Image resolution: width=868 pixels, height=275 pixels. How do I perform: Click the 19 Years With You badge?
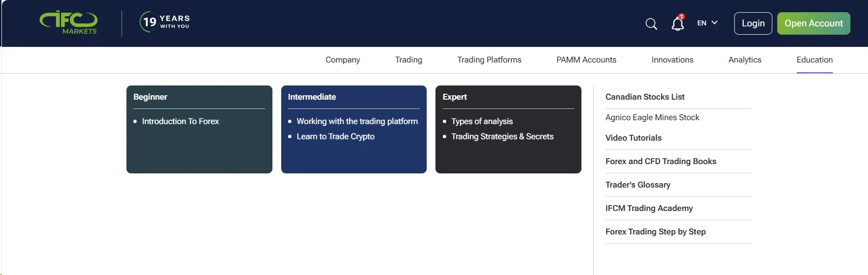pyautogui.click(x=165, y=22)
